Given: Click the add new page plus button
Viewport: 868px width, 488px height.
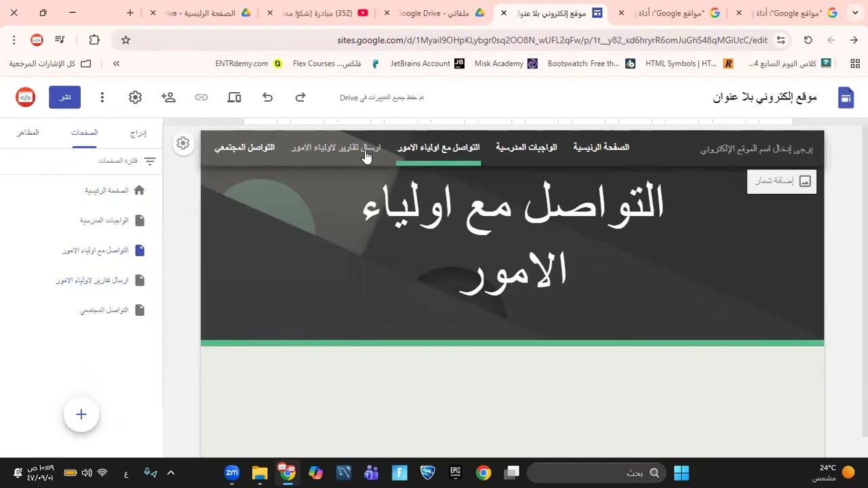Looking at the screenshot, I should click(81, 414).
